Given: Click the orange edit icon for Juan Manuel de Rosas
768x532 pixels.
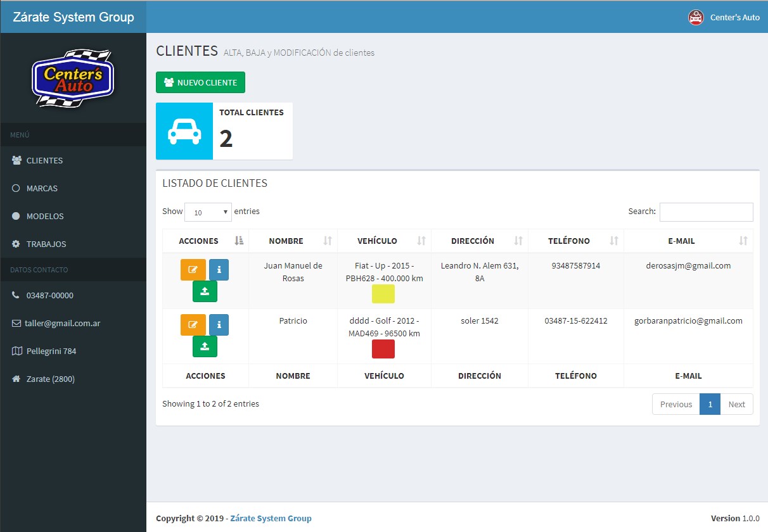Looking at the screenshot, I should tap(193, 270).
